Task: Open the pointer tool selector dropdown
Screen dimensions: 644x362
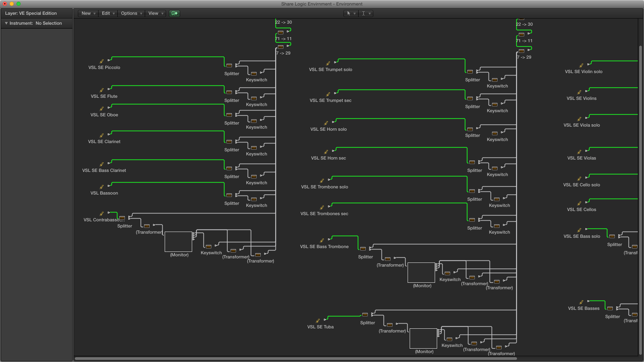Action: (x=351, y=13)
